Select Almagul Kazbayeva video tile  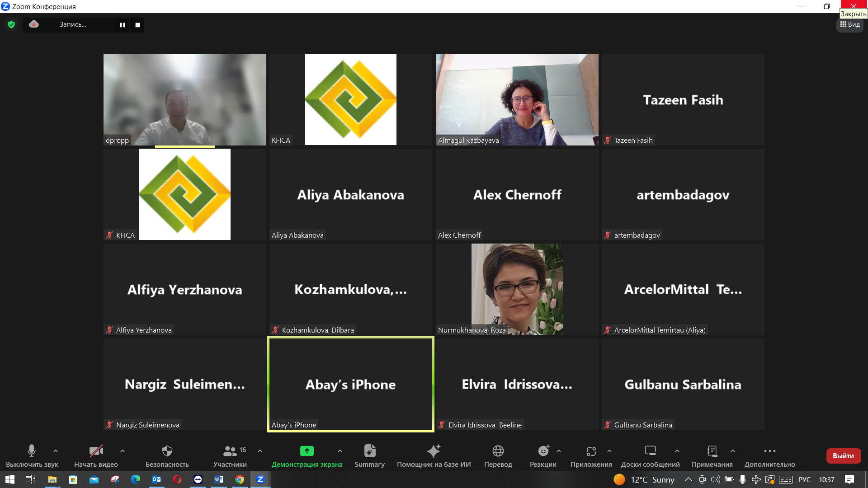[x=517, y=99]
